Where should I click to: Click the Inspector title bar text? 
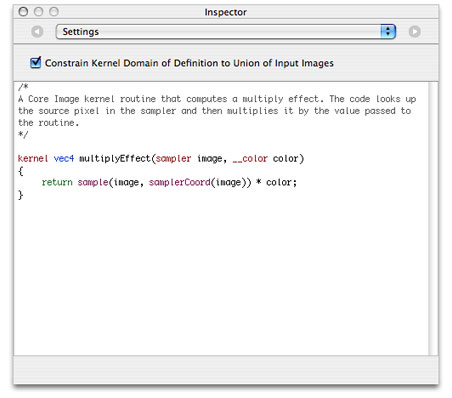226,12
